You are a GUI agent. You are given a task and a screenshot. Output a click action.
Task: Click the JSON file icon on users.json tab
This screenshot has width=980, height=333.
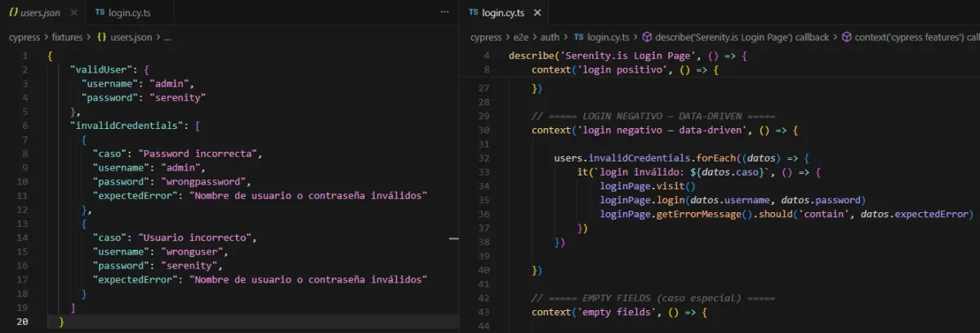point(14,13)
